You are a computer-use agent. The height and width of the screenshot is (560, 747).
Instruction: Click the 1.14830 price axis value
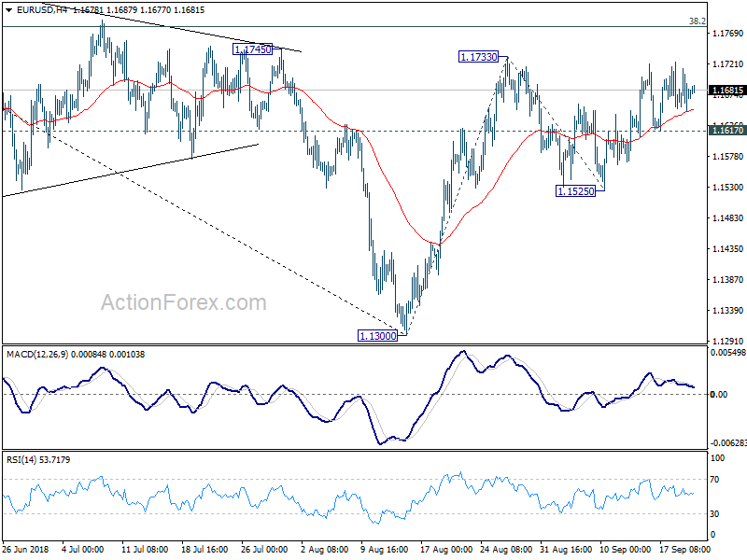pyautogui.click(x=727, y=218)
